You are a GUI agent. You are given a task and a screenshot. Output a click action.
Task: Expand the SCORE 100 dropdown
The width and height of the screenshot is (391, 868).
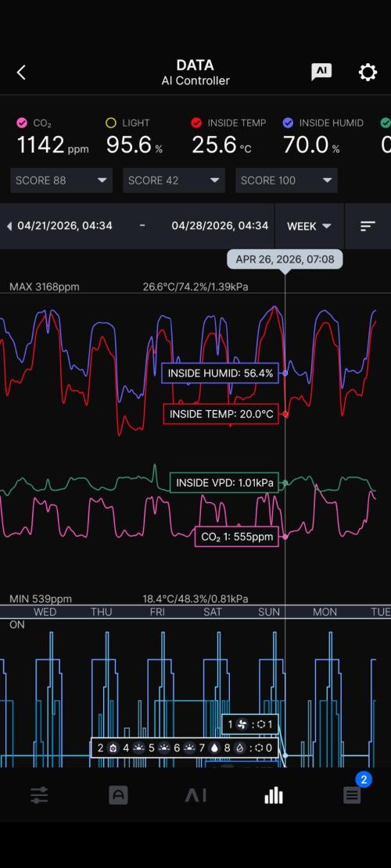(x=286, y=180)
